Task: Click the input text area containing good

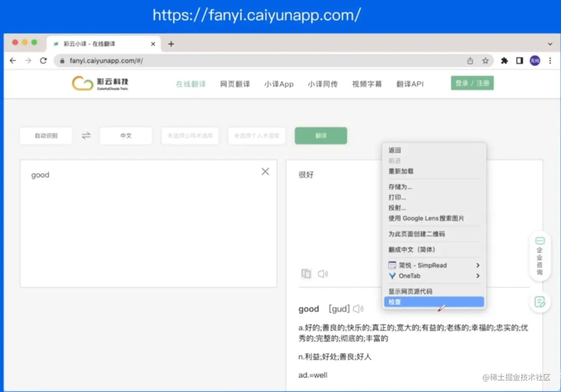Action: coord(149,224)
